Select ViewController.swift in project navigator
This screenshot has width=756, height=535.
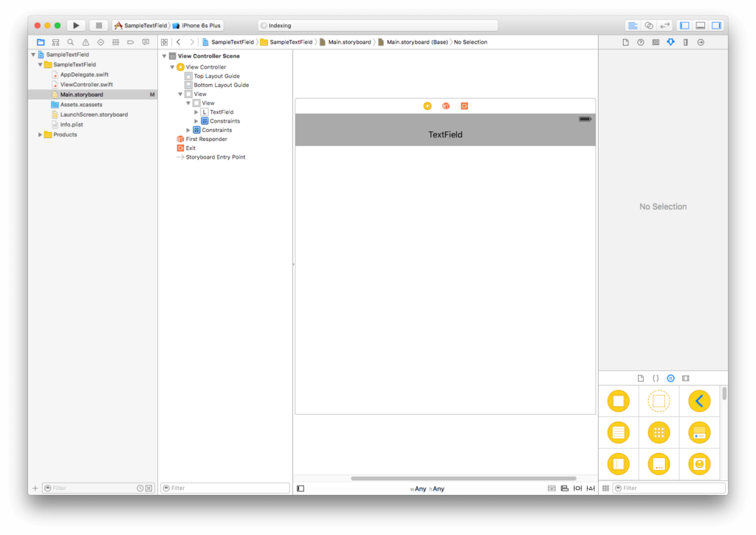pos(86,85)
